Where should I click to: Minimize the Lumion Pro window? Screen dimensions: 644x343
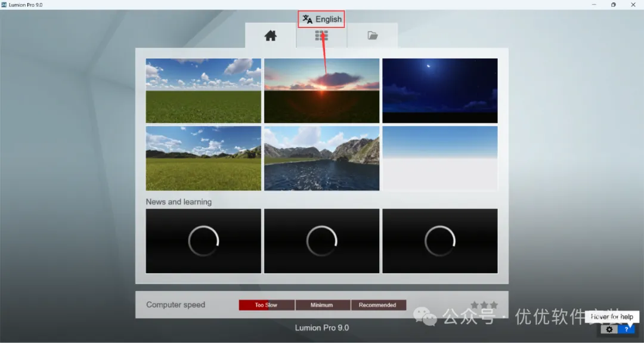click(x=594, y=5)
